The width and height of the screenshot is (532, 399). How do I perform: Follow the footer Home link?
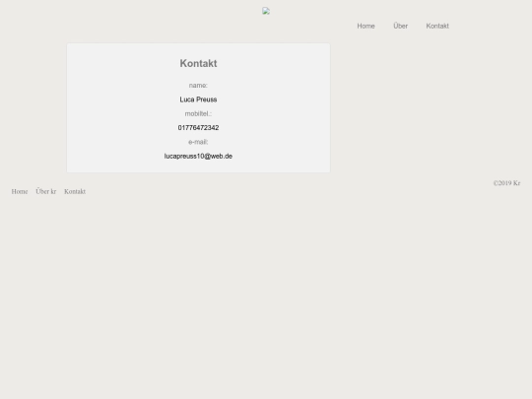pyautogui.click(x=20, y=192)
